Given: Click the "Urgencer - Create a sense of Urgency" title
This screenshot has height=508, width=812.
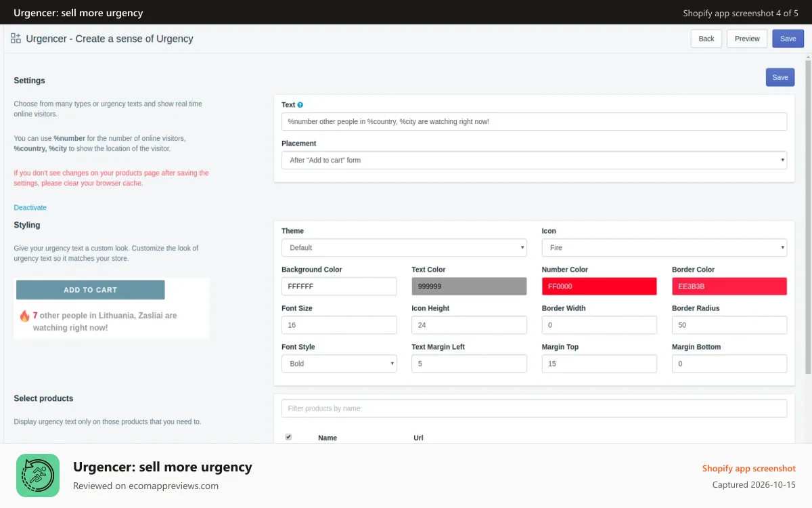Looking at the screenshot, I should (110, 39).
